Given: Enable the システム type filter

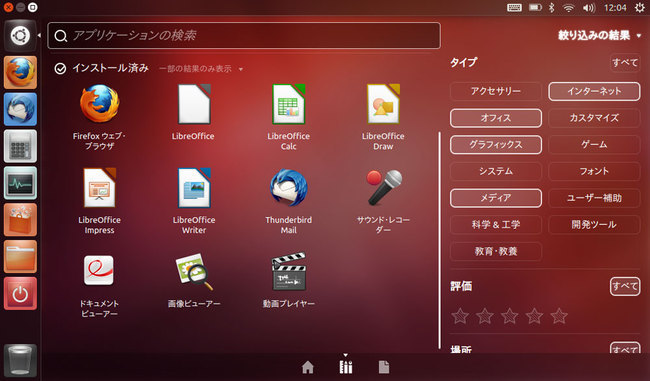Looking at the screenshot, I should 496,171.
